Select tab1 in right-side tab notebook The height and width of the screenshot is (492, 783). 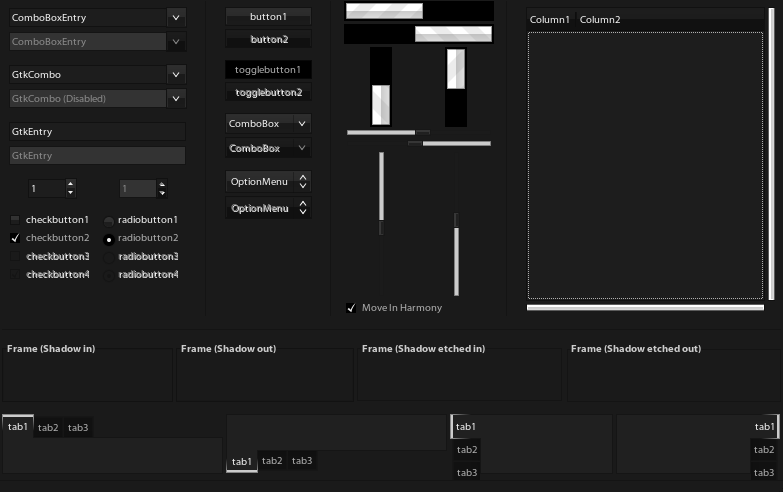pos(765,427)
